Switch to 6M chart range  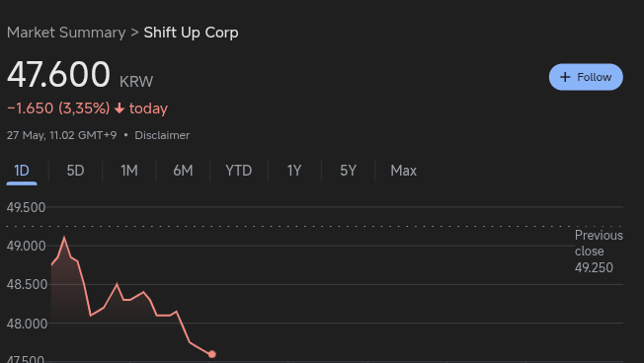point(183,171)
